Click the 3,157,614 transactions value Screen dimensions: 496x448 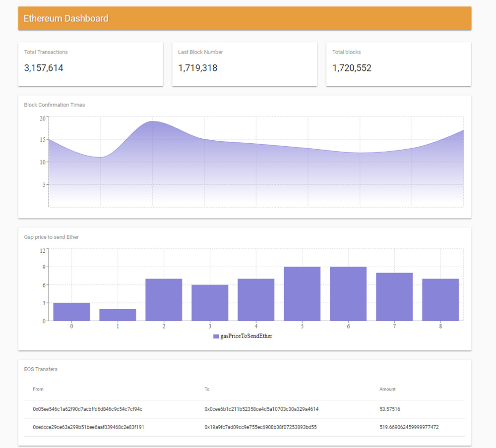point(44,68)
